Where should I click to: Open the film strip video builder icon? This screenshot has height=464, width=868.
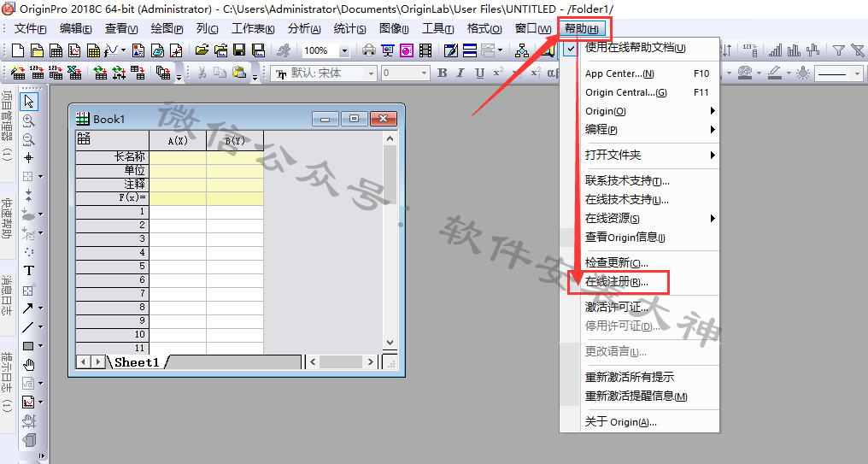coord(425,51)
